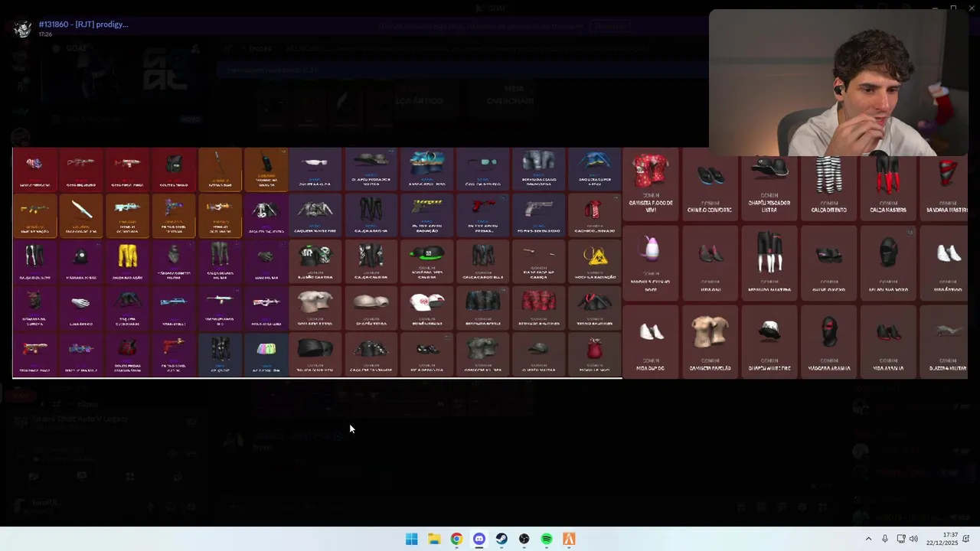The width and height of the screenshot is (980, 551).
Task: Select the Camiseta Papelão item
Action: [x=710, y=341]
